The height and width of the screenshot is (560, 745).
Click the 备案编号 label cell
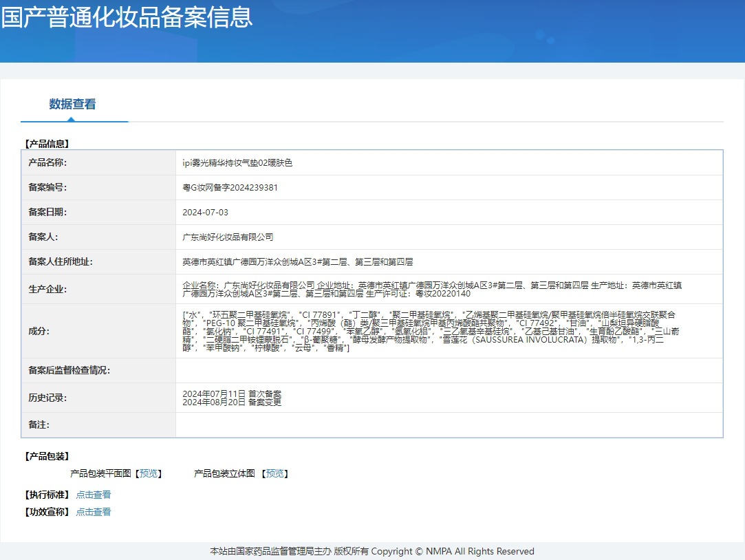point(98,188)
